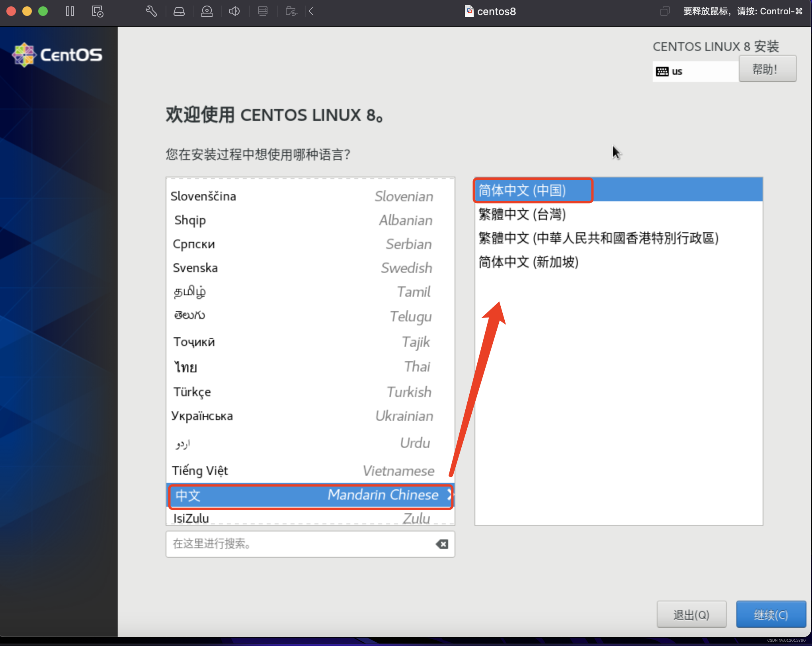The height and width of the screenshot is (646, 812).
Task: Click the CD/DVD drive icon in toolbar
Action: 207,11
